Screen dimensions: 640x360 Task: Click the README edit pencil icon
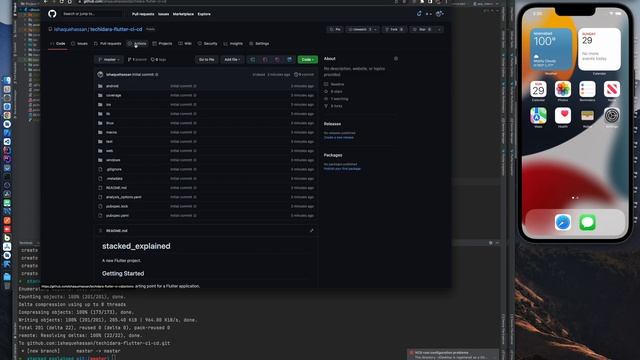[x=311, y=231]
